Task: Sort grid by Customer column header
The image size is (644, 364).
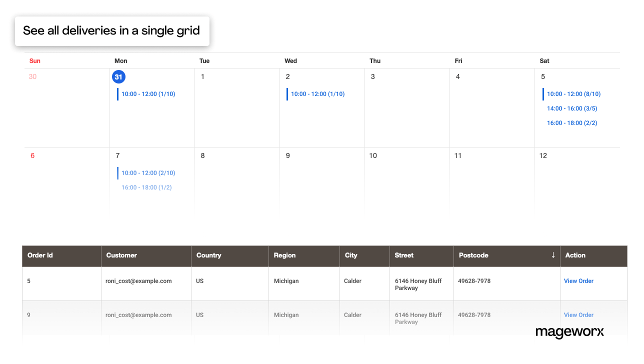Action: [x=121, y=255]
